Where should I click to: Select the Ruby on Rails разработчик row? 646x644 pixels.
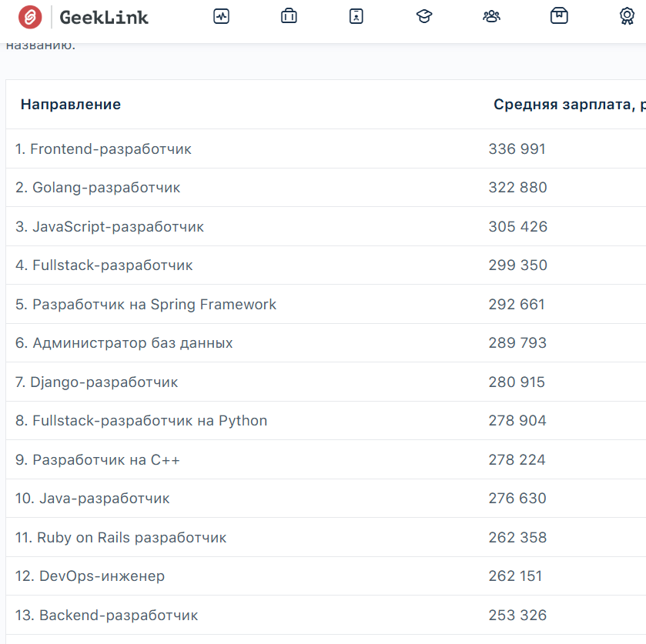(121, 538)
